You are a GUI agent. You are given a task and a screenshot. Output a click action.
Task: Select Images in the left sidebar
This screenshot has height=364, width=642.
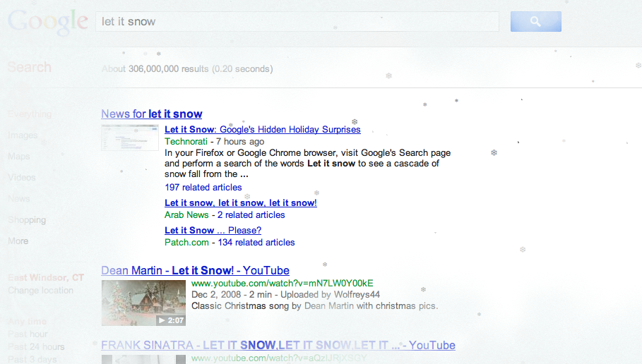coord(23,135)
